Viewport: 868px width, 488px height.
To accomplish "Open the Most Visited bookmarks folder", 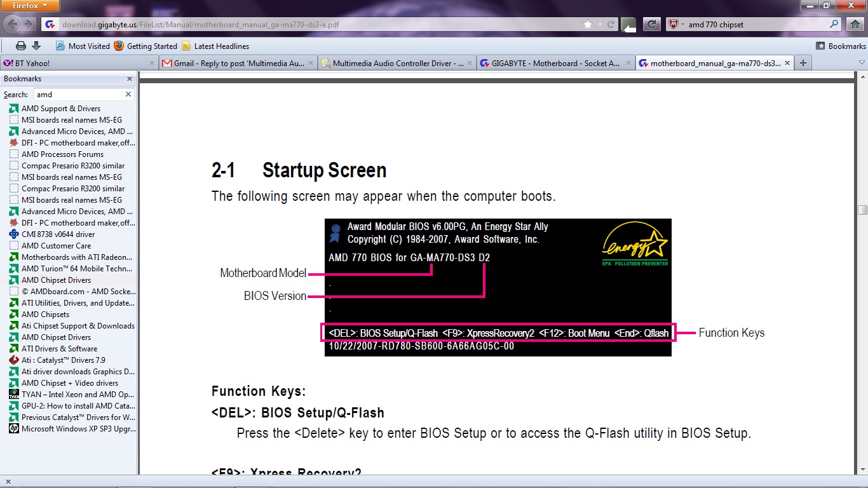I will point(83,46).
